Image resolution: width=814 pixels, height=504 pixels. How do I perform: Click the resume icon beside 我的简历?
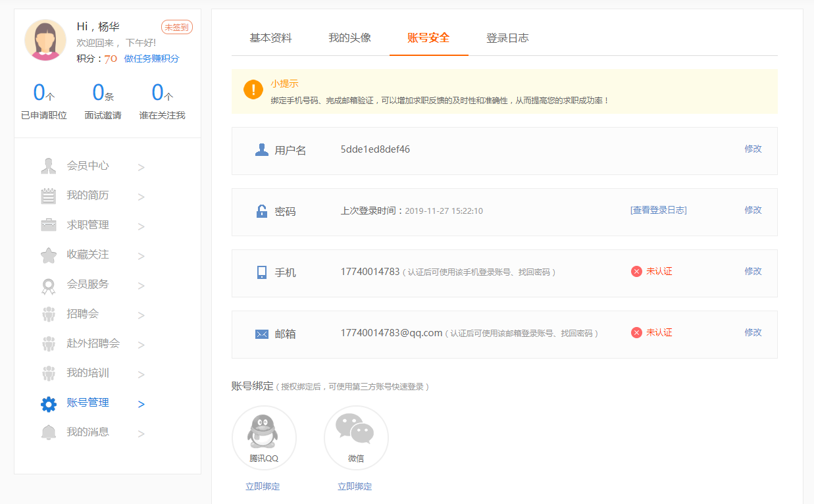pyautogui.click(x=49, y=196)
